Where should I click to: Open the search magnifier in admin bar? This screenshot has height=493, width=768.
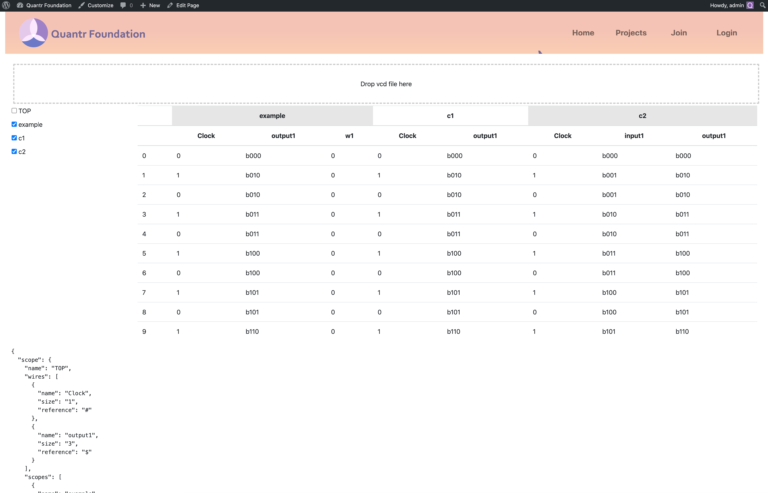[x=762, y=5]
